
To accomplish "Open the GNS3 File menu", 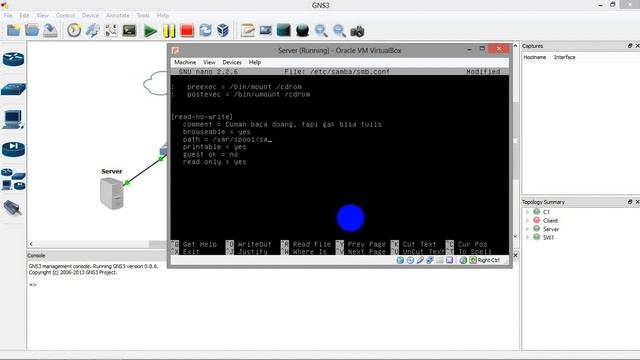I will click(8, 15).
